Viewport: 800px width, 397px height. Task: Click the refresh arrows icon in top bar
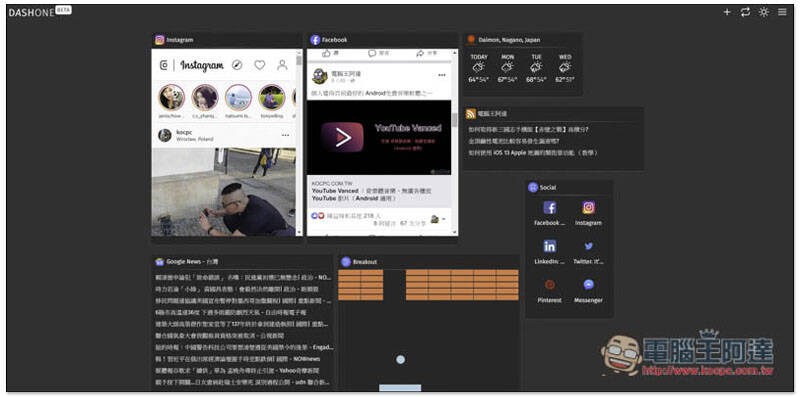745,12
